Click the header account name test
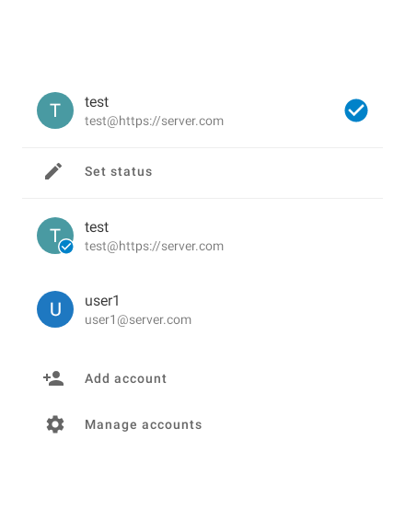Image resolution: width=405 pixels, height=532 pixels. tap(97, 102)
